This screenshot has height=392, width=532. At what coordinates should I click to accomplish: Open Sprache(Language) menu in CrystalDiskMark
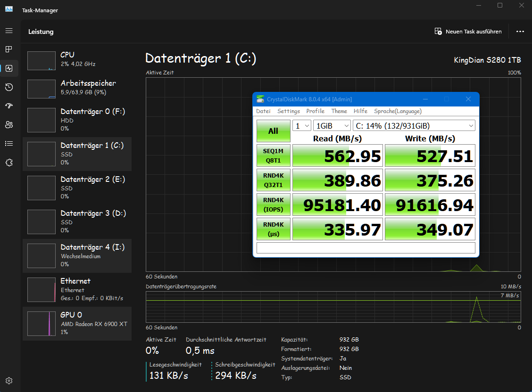(x=398, y=111)
